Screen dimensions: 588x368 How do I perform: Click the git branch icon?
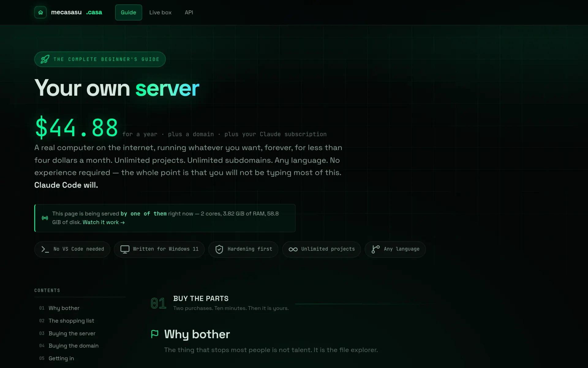(375, 249)
